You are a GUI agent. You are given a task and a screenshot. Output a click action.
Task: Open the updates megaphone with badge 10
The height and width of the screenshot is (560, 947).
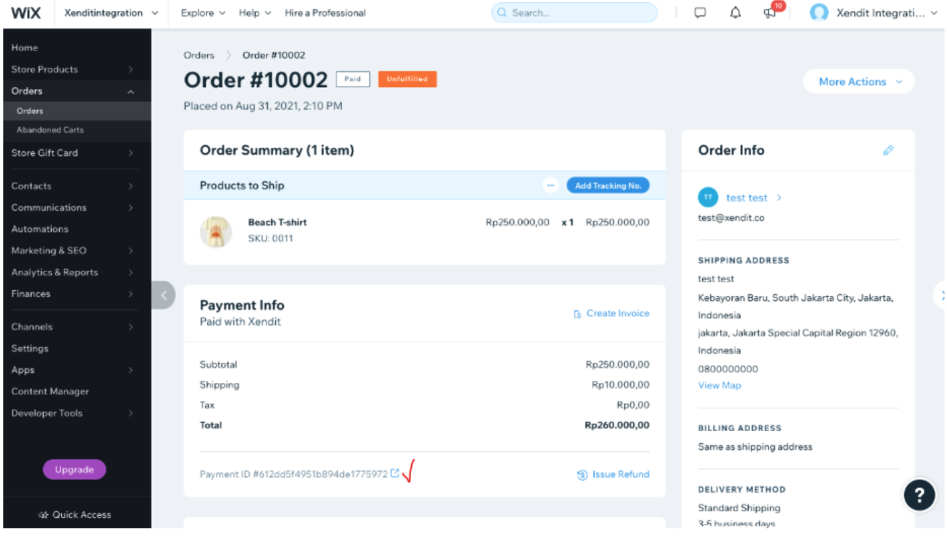coord(769,13)
